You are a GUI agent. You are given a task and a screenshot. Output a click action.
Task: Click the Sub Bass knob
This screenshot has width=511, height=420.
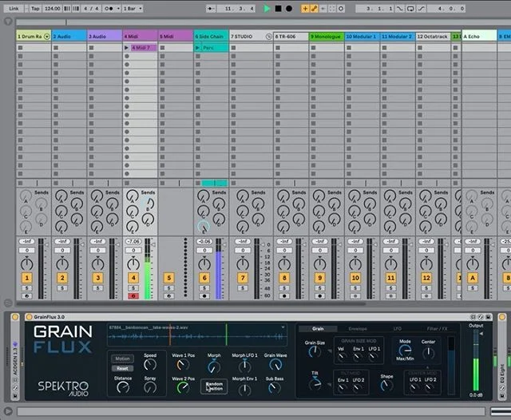click(274, 388)
